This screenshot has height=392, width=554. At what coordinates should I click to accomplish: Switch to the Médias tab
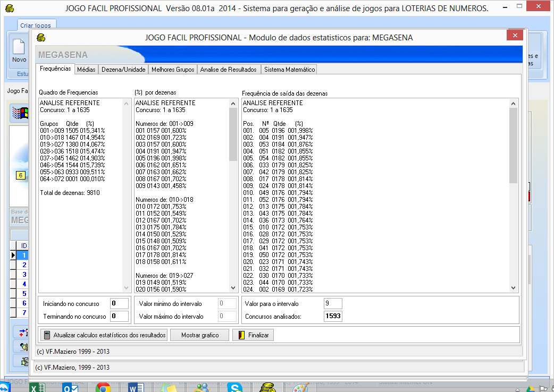click(x=86, y=70)
